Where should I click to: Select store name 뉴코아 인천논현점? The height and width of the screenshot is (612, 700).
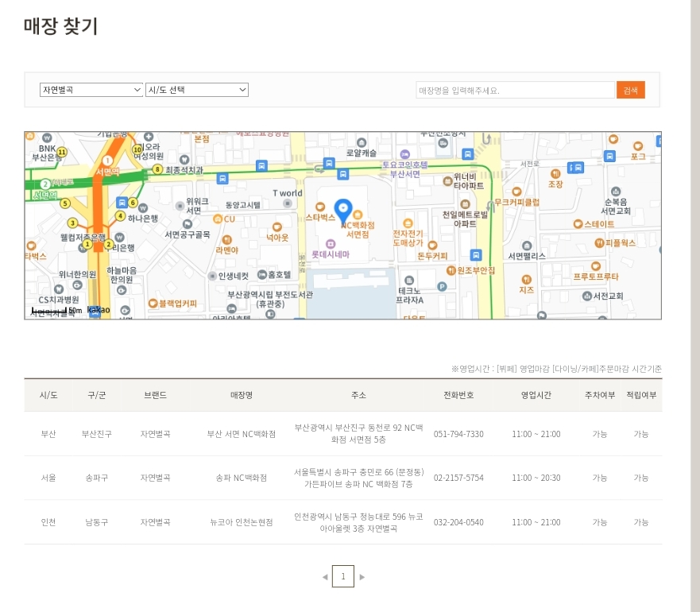[x=241, y=521]
